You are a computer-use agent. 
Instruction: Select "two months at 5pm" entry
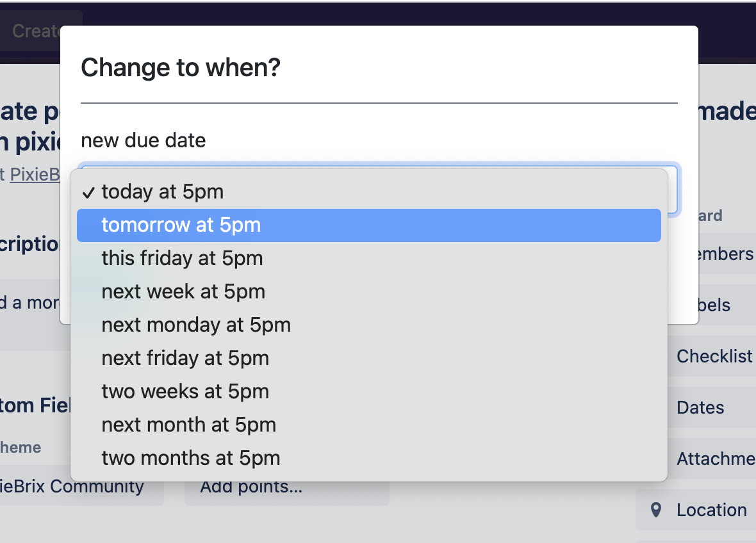(191, 458)
